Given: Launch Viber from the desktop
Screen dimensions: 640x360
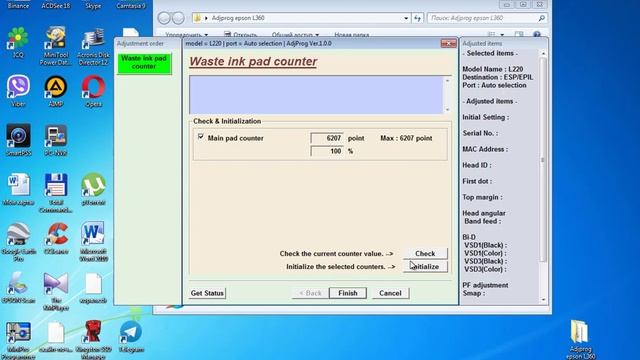Looking at the screenshot, I should (x=18, y=91).
